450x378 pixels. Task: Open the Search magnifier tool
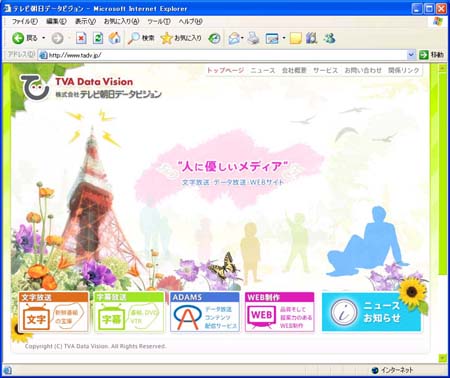pyautogui.click(x=141, y=38)
